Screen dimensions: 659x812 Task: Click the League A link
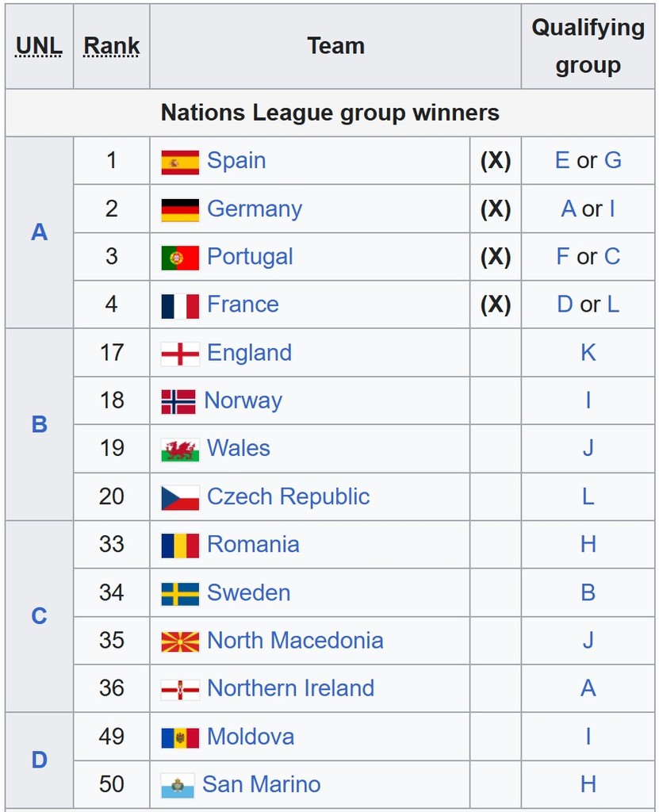(40, 232)
